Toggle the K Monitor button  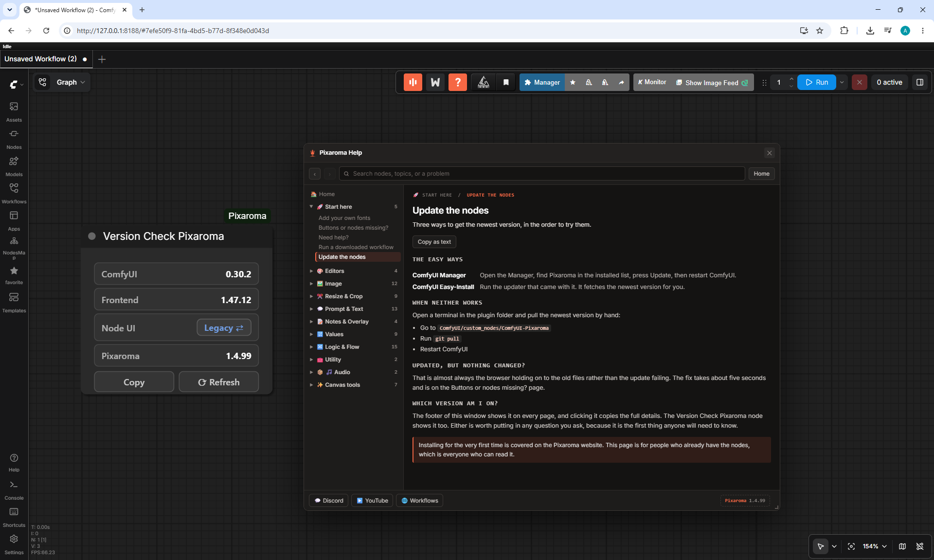tap(652, 82)
